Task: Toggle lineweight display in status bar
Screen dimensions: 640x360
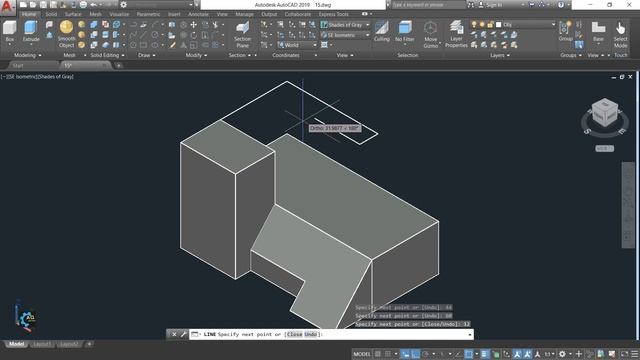Action: coord(484,354)
